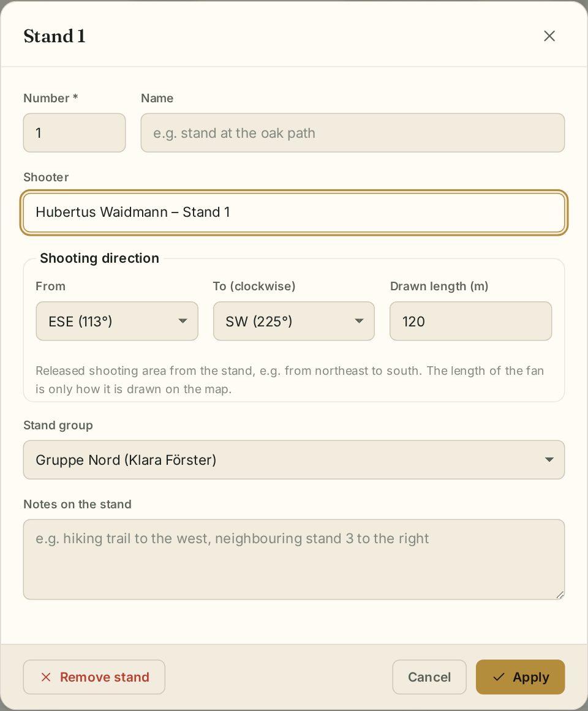This screenshot has height=711, width=588.
Task: Grab the notes textarea resize handle
Action: pyautogui.click(x=560, y=595)
